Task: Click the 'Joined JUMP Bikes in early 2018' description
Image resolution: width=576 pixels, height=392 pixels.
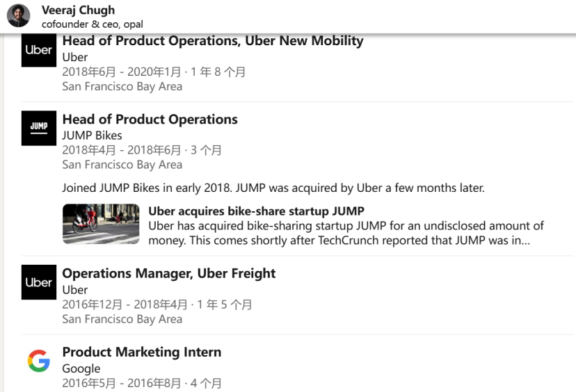Action: (x=273, y=188)
